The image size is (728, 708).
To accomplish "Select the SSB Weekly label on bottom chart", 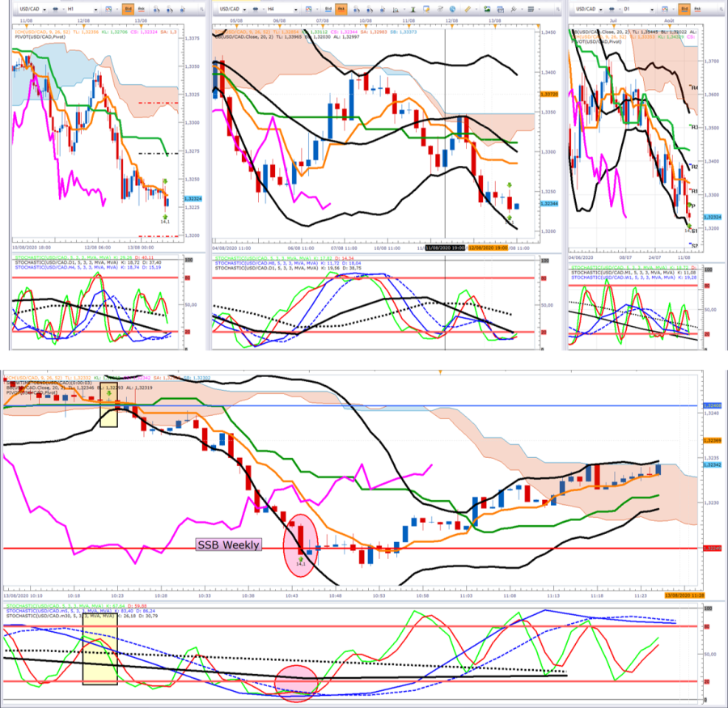I will tap(228, 545).
